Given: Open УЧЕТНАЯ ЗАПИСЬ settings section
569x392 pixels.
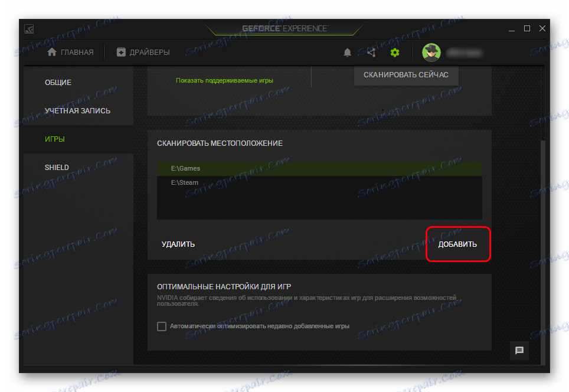Looking at the screenshot, I should (x=77, y=111).
